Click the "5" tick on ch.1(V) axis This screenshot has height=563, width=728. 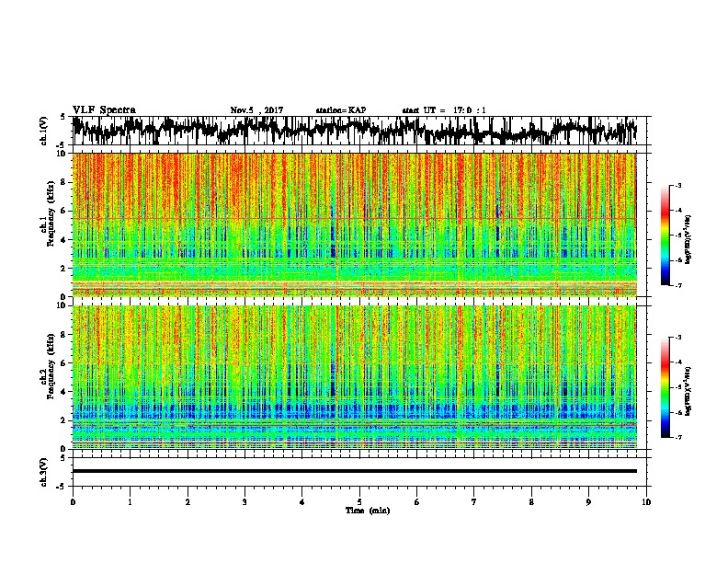63,117
